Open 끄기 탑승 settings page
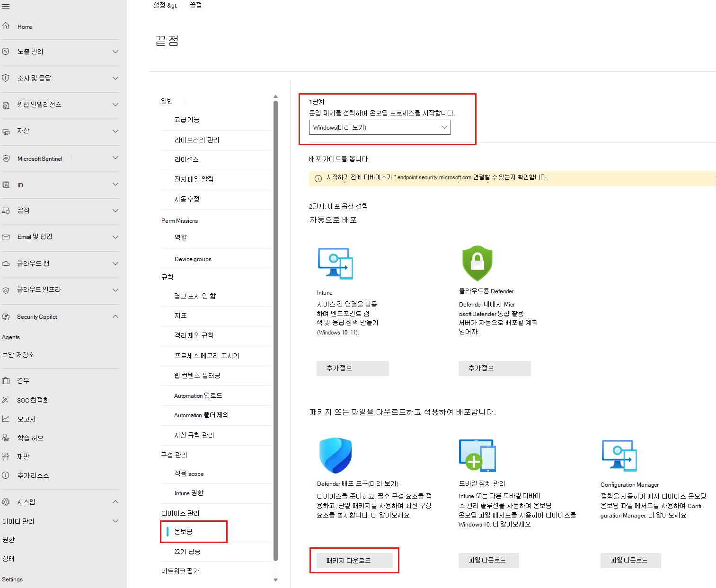Image resolution: width=716 pixels, height=588 pixels. 187,552
